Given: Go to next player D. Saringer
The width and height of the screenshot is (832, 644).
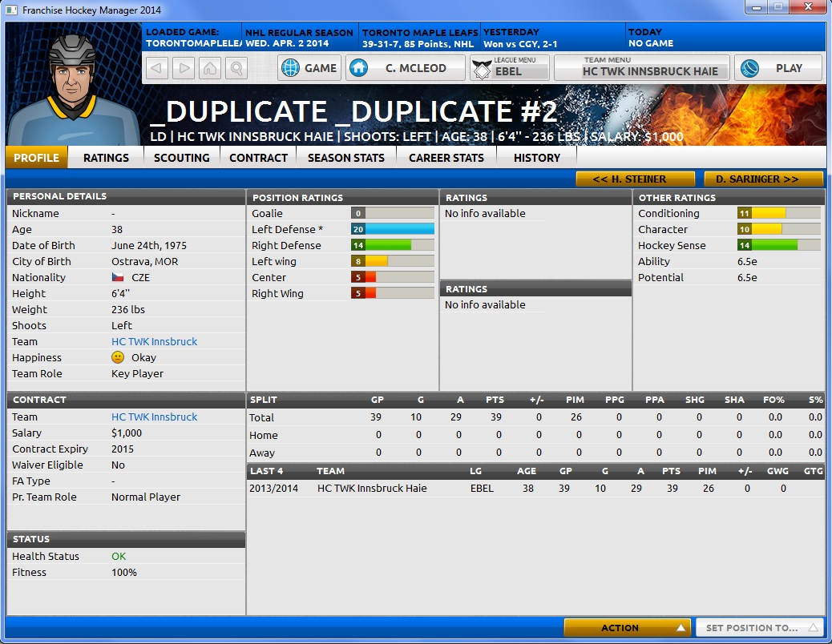Looking at the screenshot, I should [764, 179].
